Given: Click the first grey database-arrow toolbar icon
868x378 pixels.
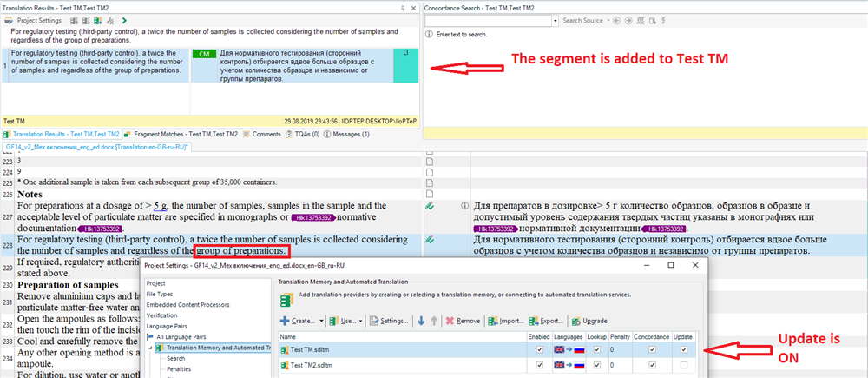Looking at the screenshot, I should 74,21.
